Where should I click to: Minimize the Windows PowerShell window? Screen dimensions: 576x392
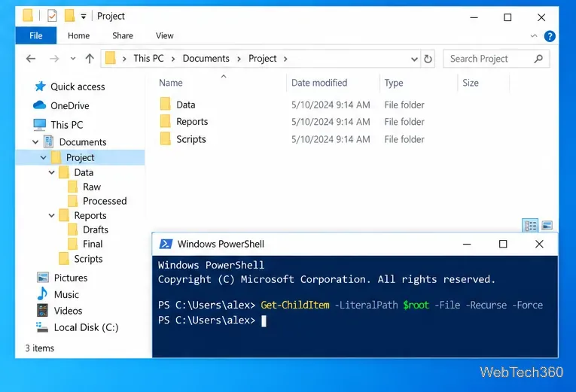(x=467, y=244)
